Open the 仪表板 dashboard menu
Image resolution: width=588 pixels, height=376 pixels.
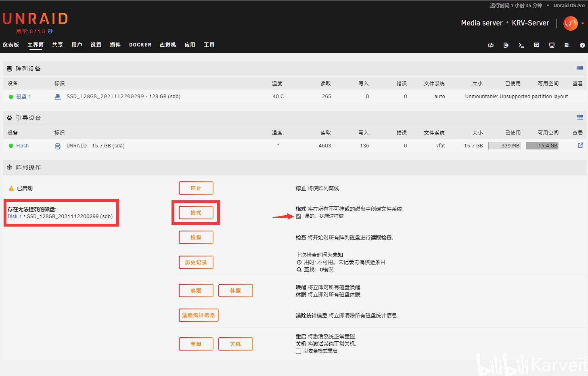11,45
